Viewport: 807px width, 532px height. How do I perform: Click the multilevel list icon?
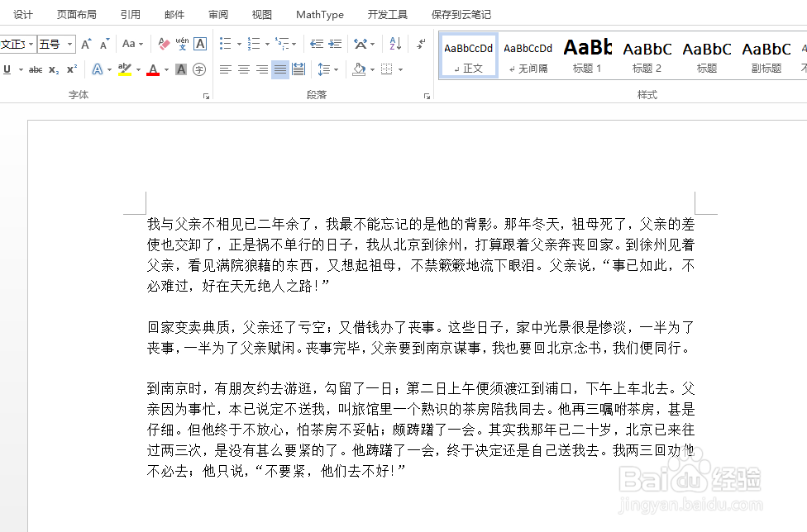click(x=282, y=44)
